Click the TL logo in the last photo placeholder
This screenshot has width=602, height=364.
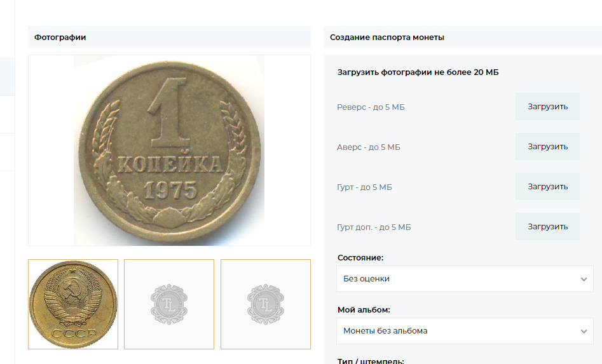(265, 304)
